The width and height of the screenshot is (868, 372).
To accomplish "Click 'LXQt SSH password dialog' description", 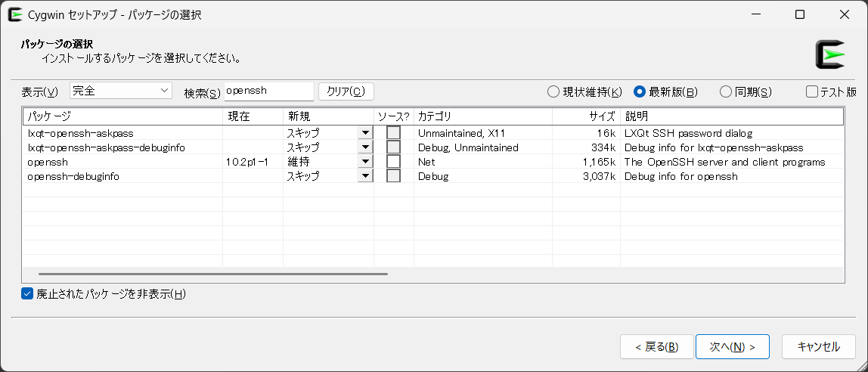I will 689,133.
